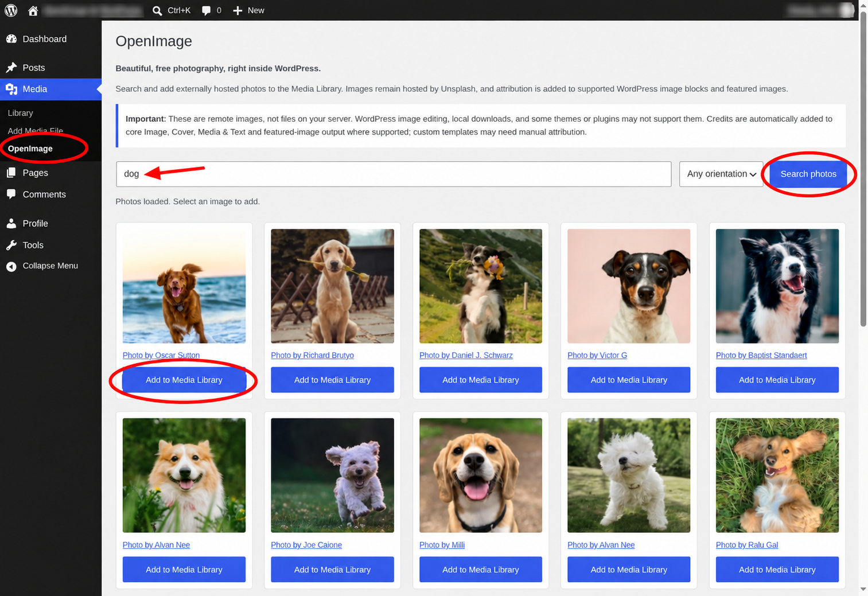This screenshot has width=868, height=596.
Task: Select the Jack Russell thumbnail by Victor G
Action: tap(629, 286)
